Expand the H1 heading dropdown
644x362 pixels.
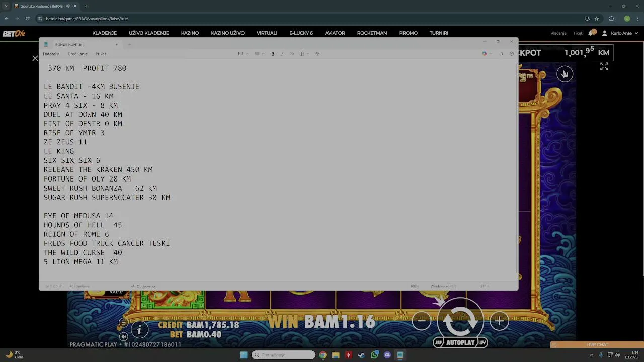click(x=243, y=54)
